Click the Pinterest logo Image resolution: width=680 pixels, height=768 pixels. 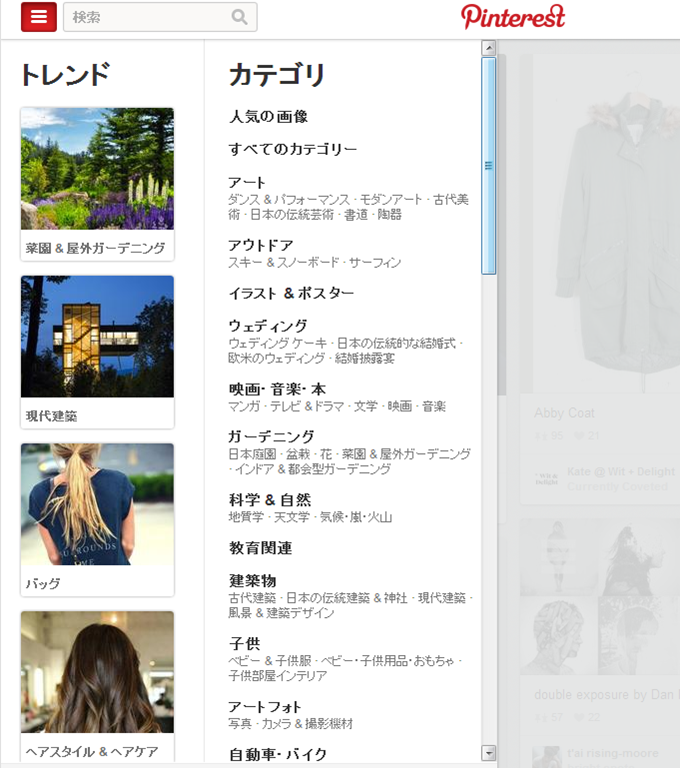[x=513, y=16]
